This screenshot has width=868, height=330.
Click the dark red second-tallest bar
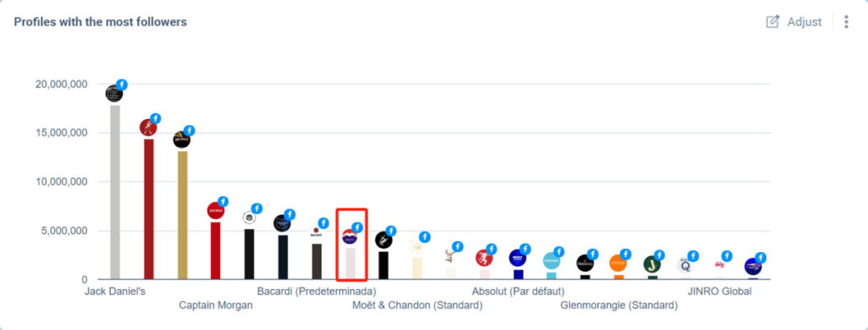coord(149,209)
